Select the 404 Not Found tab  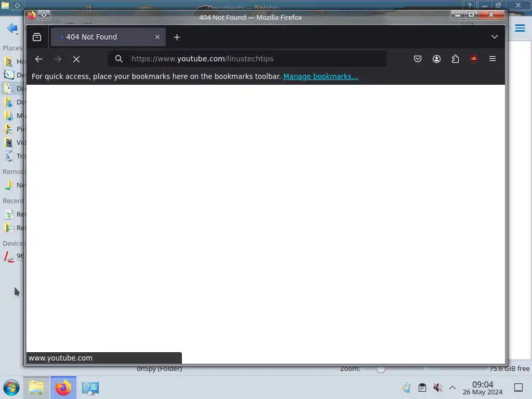pos(108,37)
